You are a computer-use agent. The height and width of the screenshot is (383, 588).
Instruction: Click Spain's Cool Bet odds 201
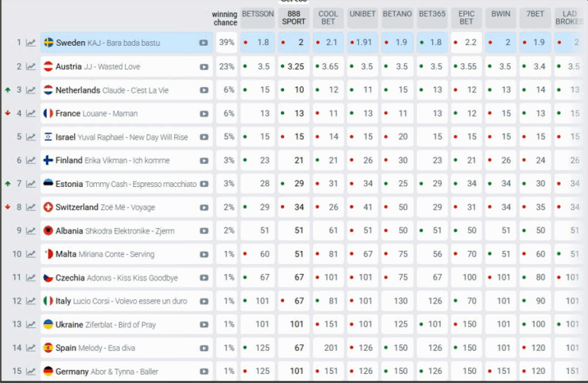328,348
